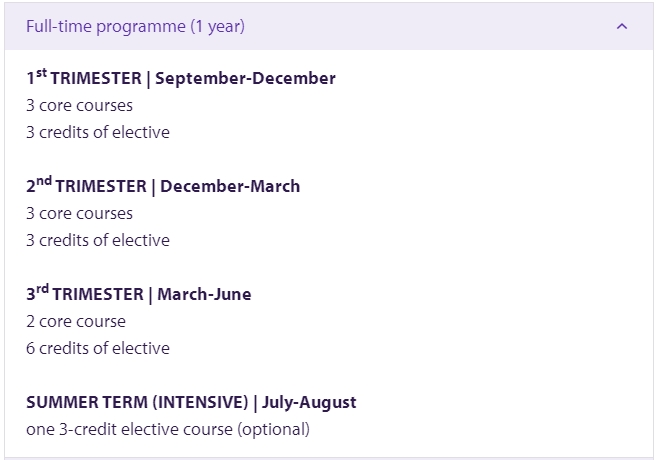
Task: Click '3 credits of elective' under 1st trimester
Action: click(98, 132)
